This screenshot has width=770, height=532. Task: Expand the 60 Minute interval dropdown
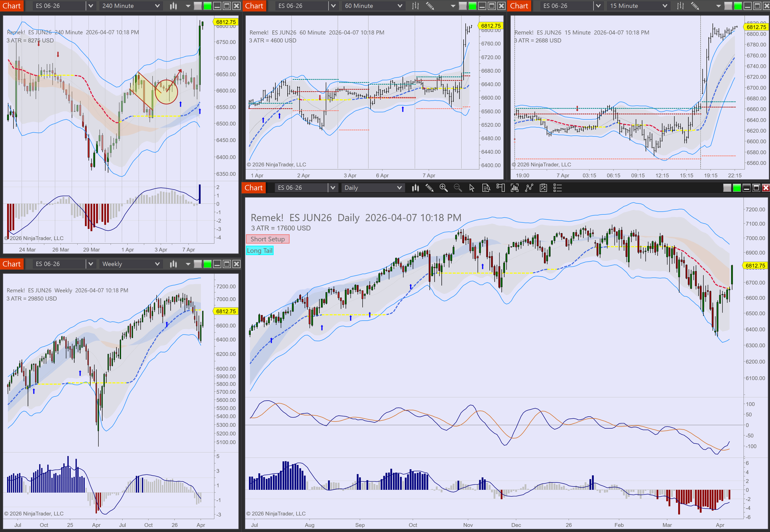[400, 6]
